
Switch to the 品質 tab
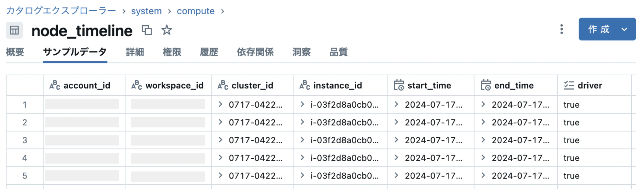339,52
